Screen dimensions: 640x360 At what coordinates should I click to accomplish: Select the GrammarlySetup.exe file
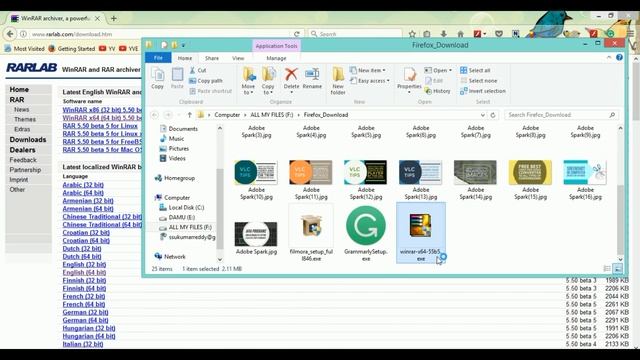[x=366, y=233]
